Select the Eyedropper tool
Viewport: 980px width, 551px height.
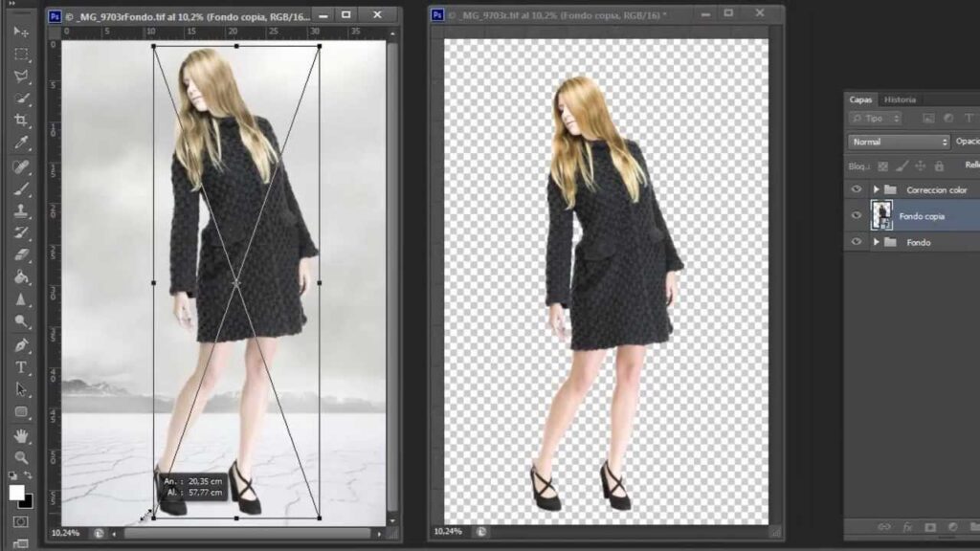pyautogui.click(x=21, y=143)
